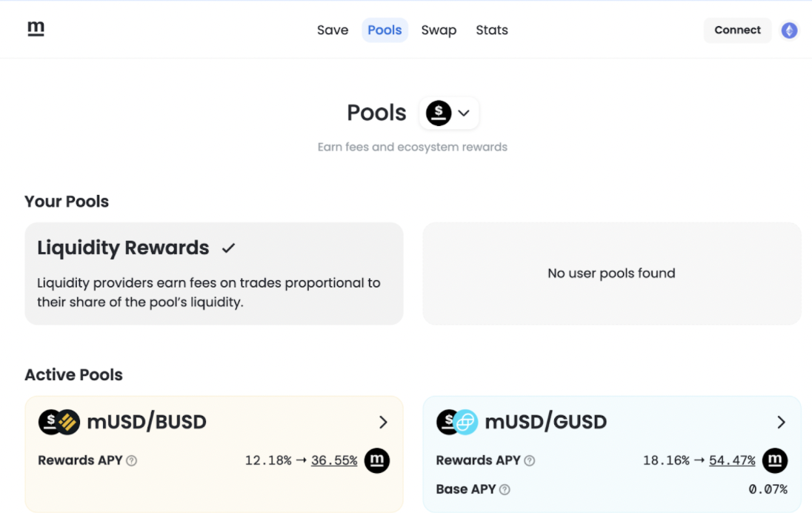This screenshot has width=812, height=513.
Task: Click the checkmark beside Liquidity Rewards
Action: pos(228,248)
